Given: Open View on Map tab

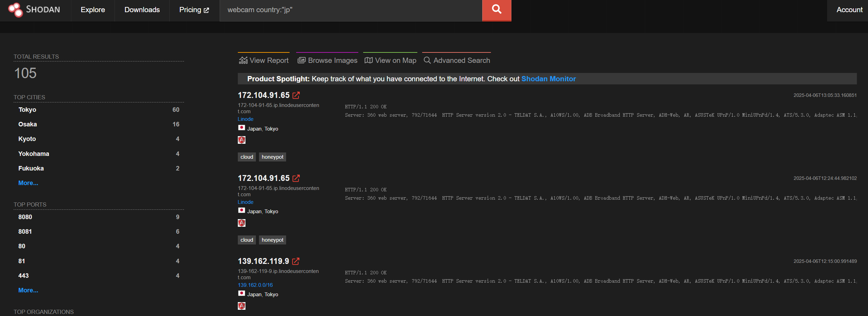Looking at the screenshot, I should [x=390, y=60].
